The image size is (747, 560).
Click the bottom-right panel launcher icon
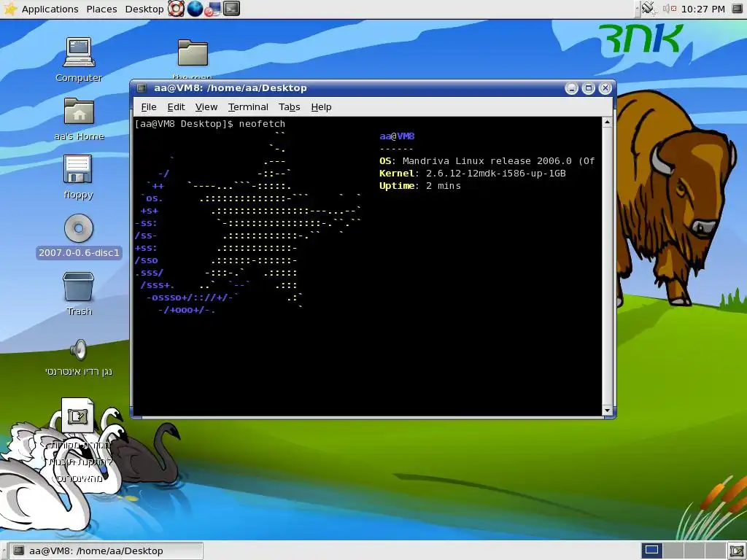[x=737, y=551]
